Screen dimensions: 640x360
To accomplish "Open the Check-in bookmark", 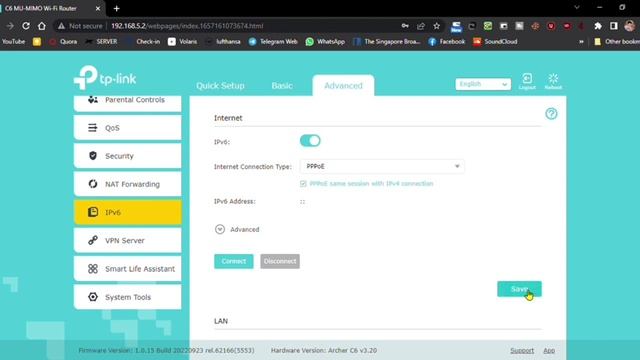I will pyautogui.click(x=143, y=42).
